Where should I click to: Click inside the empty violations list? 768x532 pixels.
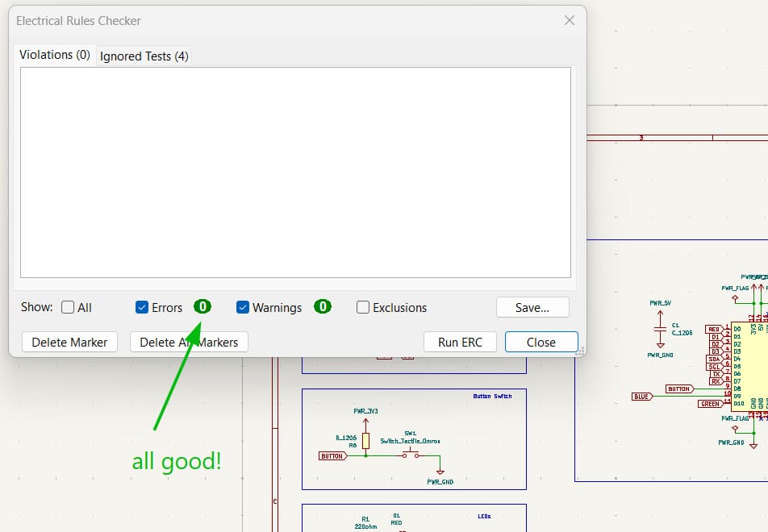295,172
